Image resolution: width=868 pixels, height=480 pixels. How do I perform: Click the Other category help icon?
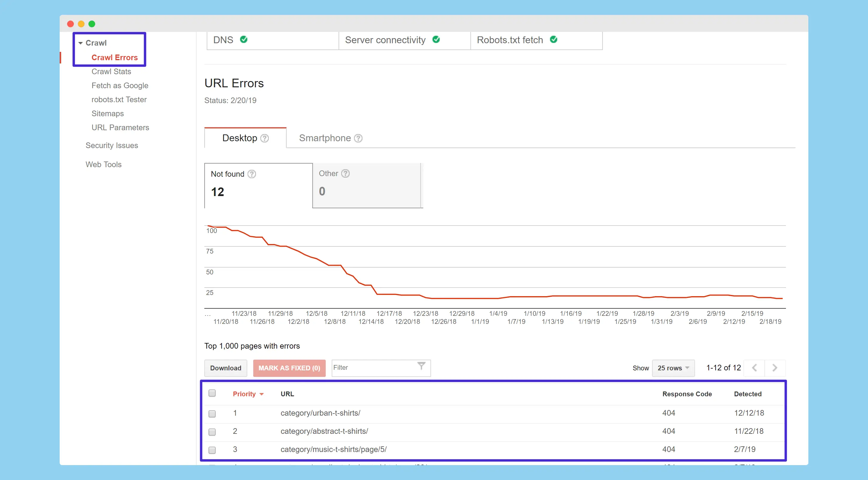[345, 173]
